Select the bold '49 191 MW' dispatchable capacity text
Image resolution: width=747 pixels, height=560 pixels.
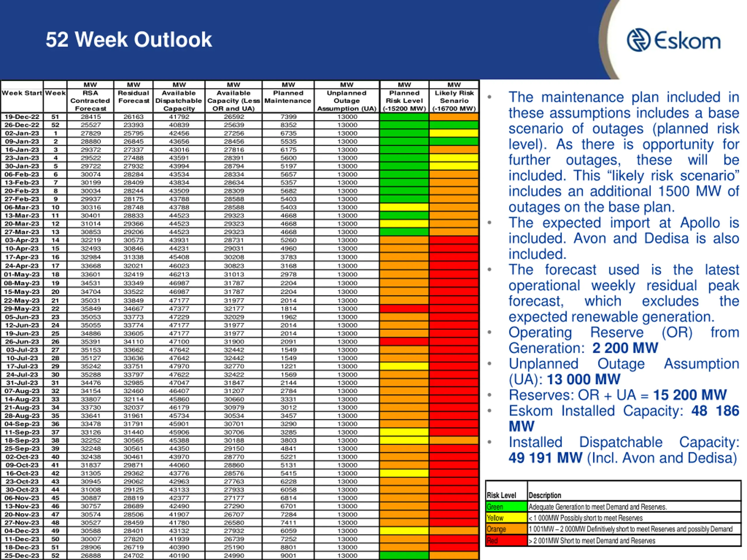coord(545,458)
